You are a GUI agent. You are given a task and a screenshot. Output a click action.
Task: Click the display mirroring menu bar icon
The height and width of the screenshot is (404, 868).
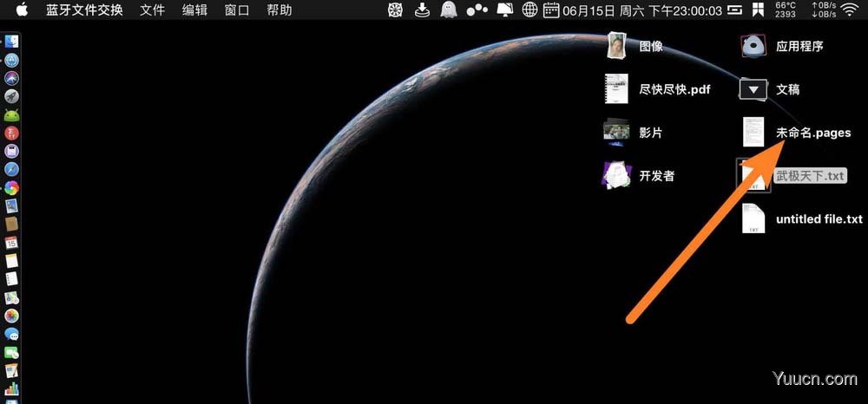point(504,10)
